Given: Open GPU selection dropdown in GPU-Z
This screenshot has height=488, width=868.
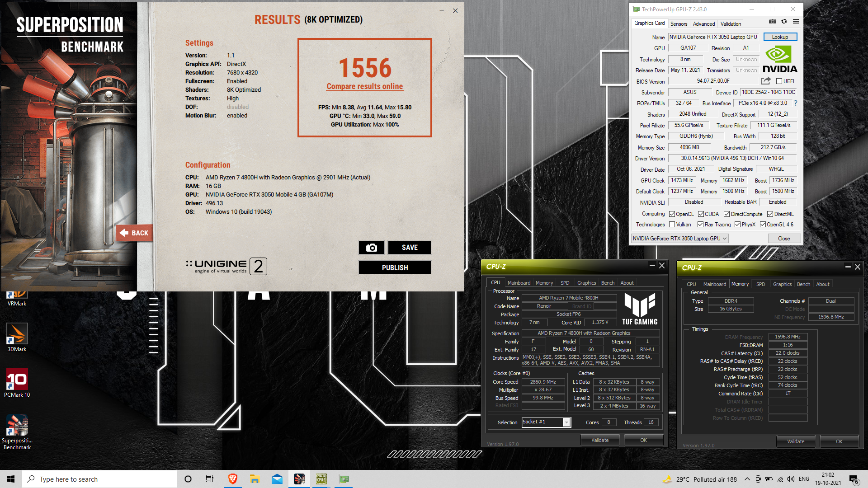Looking at the screenshot, I should tap(679, 239).
